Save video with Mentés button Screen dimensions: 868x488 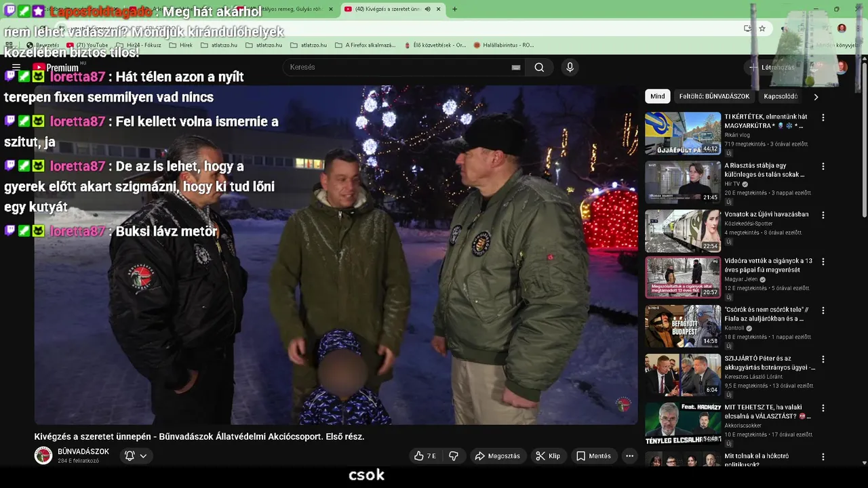pyautogui.click(x=593, y=456)
